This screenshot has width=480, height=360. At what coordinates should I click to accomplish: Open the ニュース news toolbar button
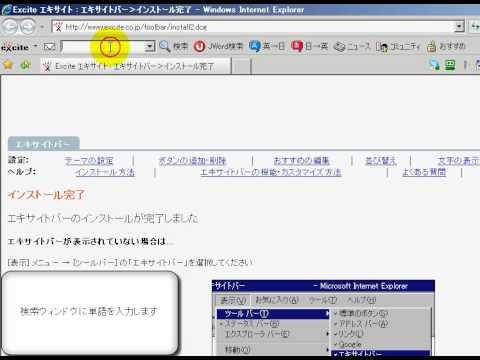point(352,46)
